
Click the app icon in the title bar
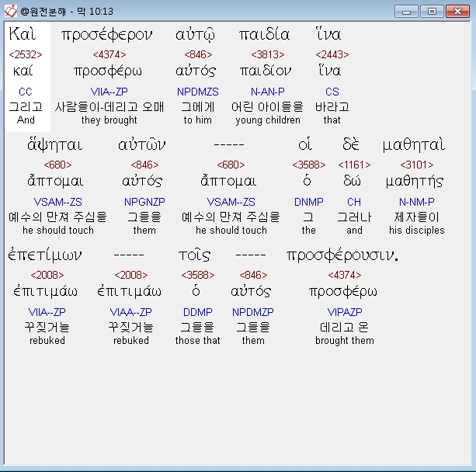point(11,11)
